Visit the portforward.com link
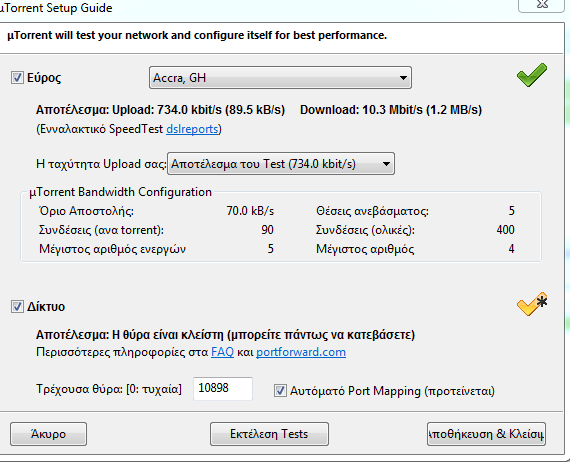 point(301,352)
